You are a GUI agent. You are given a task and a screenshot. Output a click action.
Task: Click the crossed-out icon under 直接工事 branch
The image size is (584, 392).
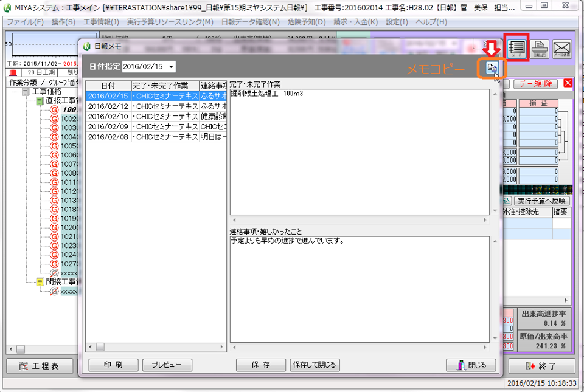54,273
